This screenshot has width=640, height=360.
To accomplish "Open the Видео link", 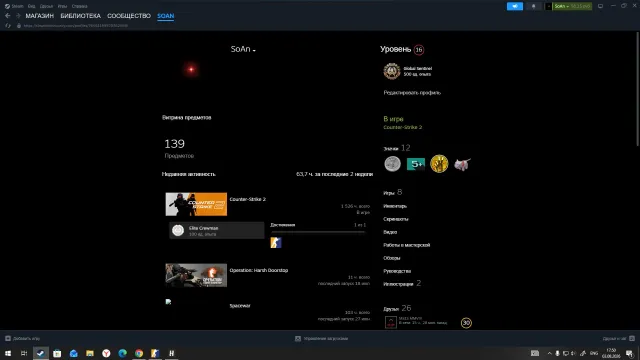I will pyautogui.click(x=390, y=232).
